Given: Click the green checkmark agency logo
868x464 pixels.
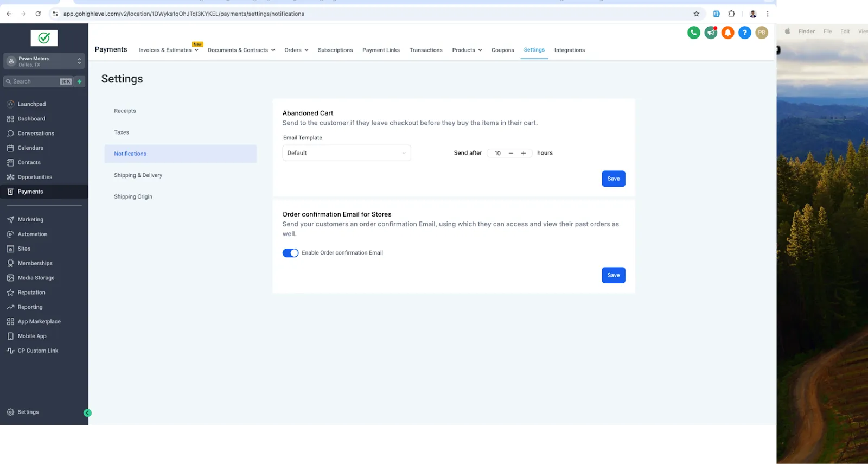Looking at the screenshot, I should [x=44, y=38].
